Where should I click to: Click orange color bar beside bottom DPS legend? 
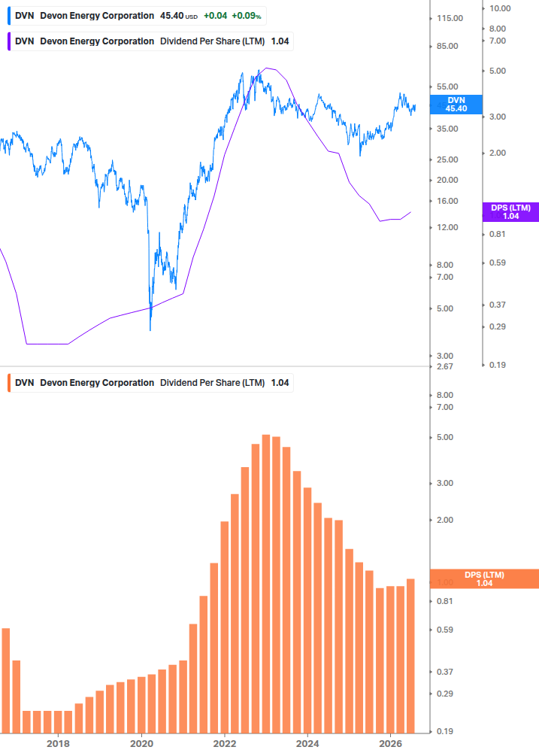(9, 383)
